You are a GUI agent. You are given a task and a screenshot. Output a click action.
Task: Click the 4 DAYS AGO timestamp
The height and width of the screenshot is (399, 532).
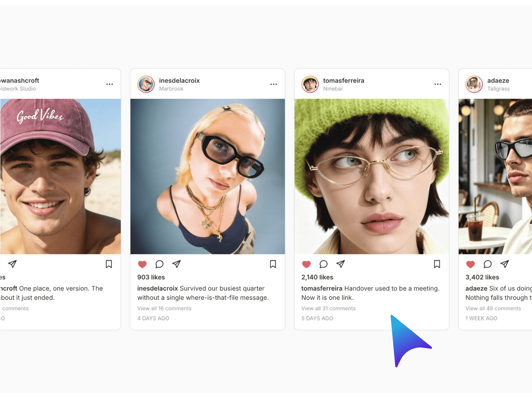pyautogui.click(x=153, y=318)
